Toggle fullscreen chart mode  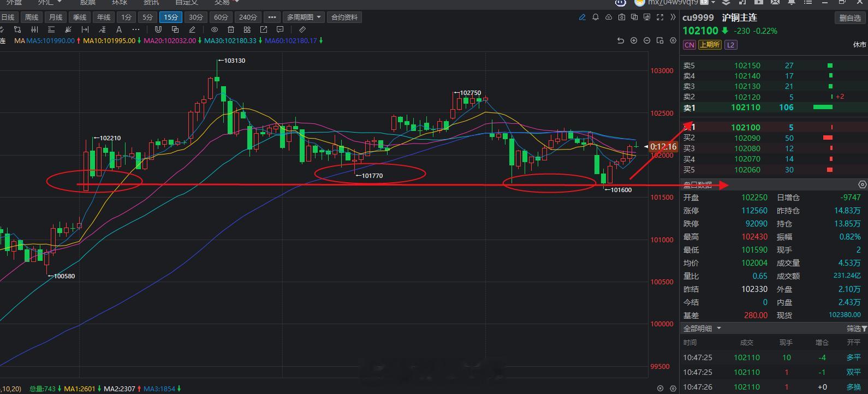point(660,17)
